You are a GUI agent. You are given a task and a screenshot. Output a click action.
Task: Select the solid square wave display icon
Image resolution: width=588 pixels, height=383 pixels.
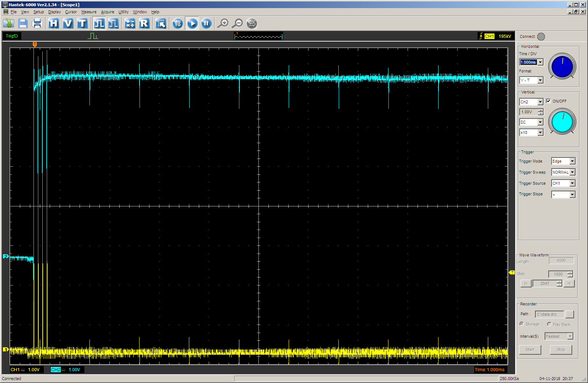(x=99, y=24)
